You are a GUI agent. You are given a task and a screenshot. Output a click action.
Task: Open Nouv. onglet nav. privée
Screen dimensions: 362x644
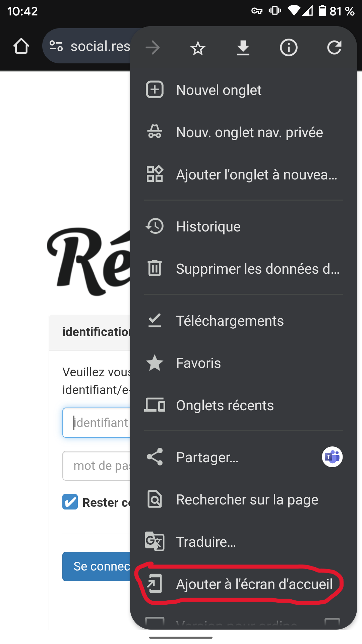(x=243, y=132)
